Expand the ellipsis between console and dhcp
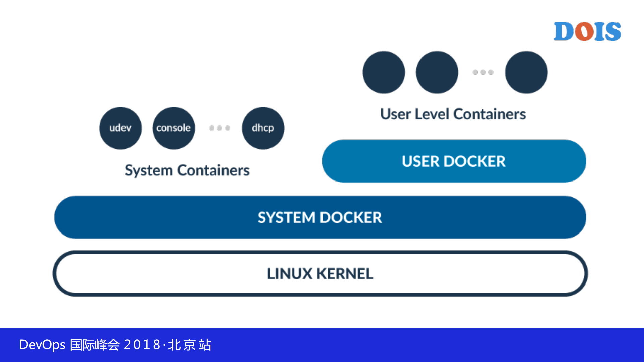This screenshot has width=644, height=362. (x=219, y=128)
